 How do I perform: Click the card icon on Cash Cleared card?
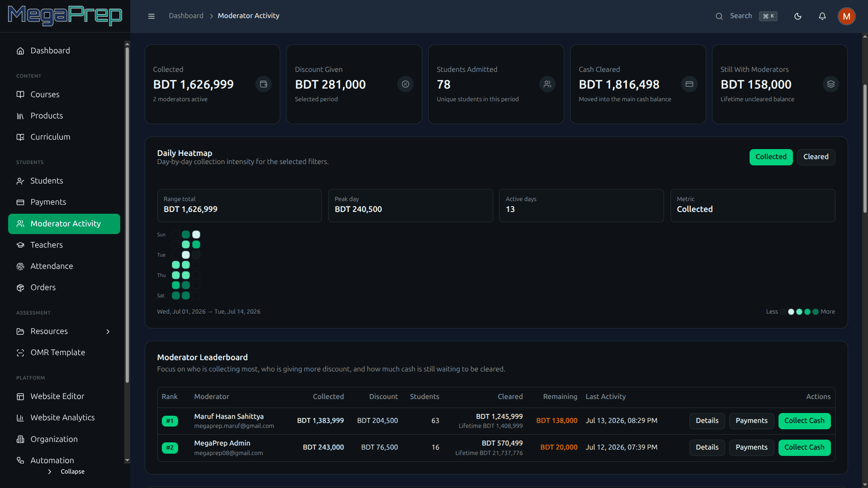689,84
